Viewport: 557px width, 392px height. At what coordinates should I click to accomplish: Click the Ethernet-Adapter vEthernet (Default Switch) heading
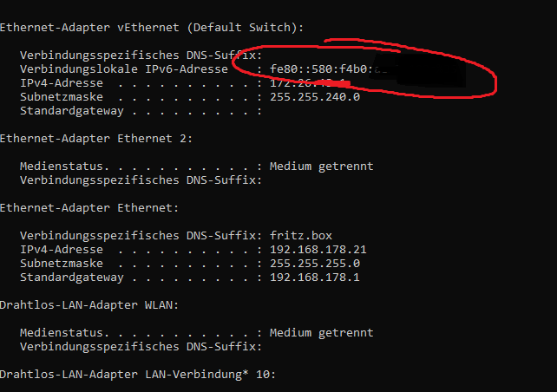tap(152, 28)
